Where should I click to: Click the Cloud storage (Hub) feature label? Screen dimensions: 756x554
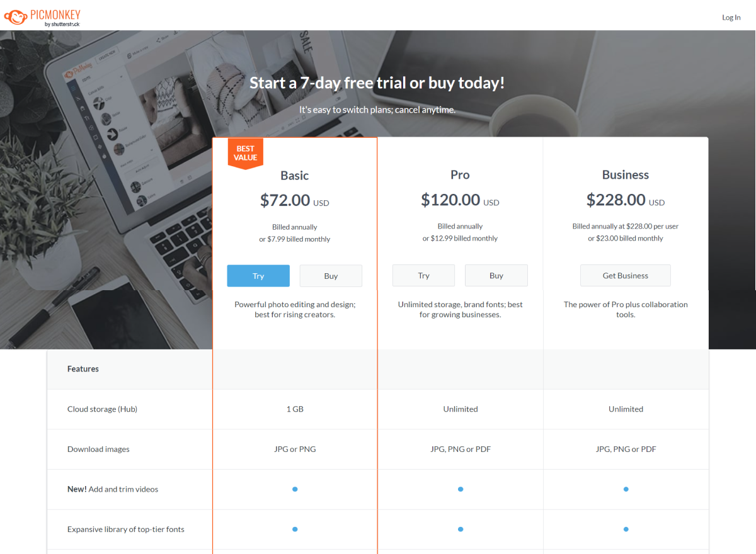pyautogui.click(x=102, y=409)
